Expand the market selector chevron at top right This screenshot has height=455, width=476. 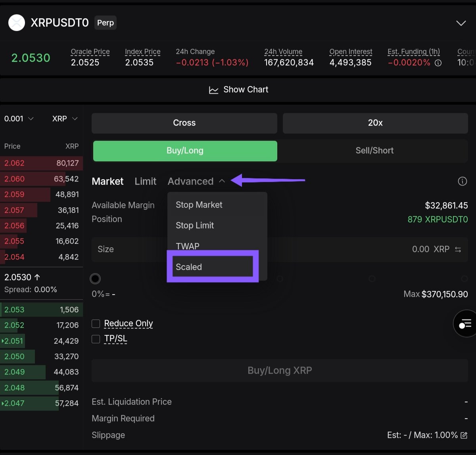pyautogui.click(x=461, y=23)
